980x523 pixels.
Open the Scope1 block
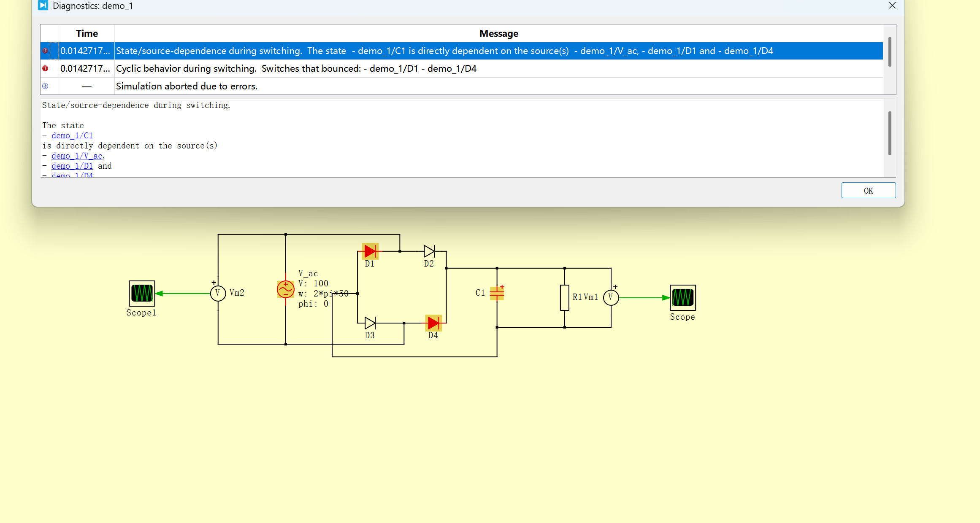pos(142,293)
